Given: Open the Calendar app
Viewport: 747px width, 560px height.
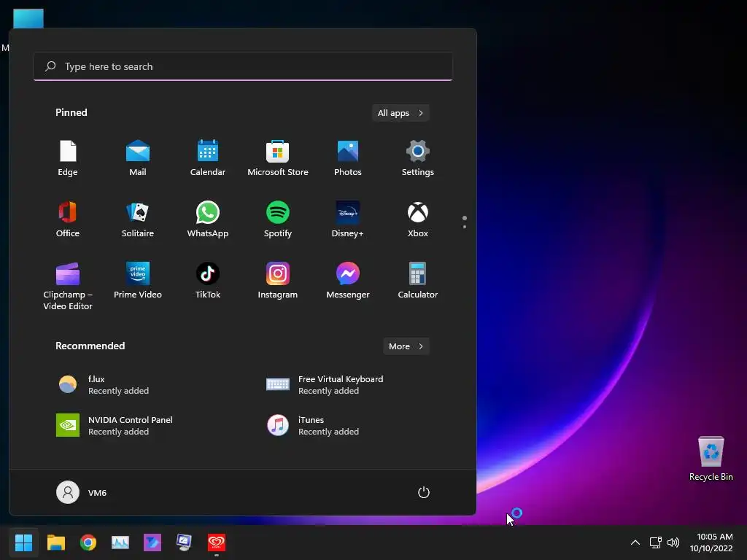Looking at the screenshot, I should 208,158.
